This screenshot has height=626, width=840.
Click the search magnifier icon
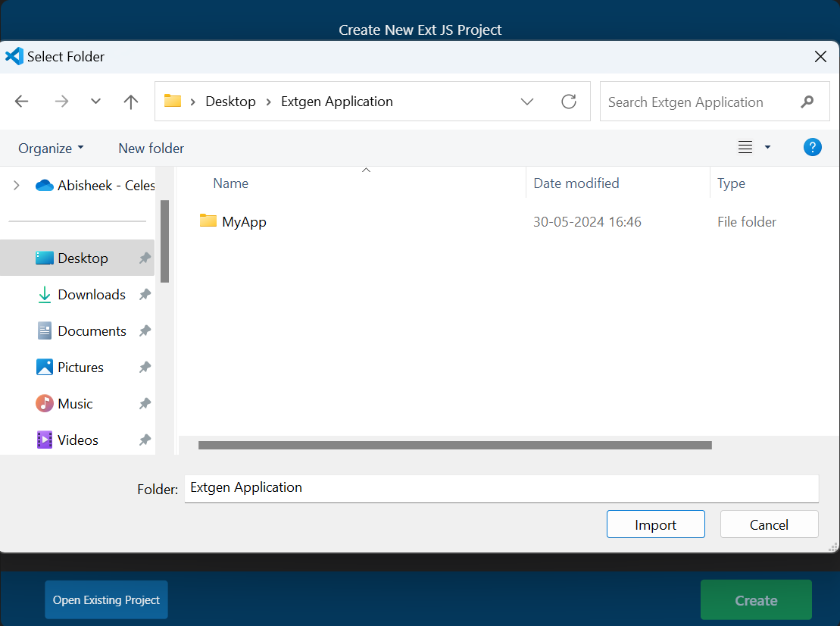click(x=807, y=102)
